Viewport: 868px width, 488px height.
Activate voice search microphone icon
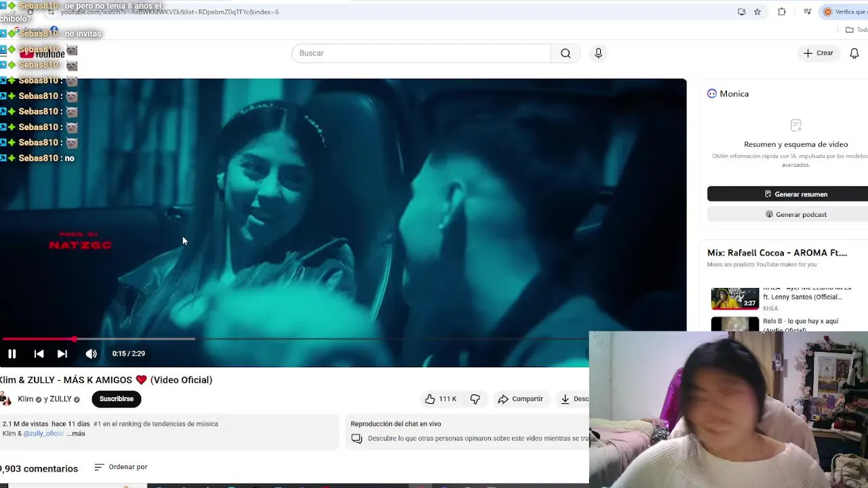[598, 53]
